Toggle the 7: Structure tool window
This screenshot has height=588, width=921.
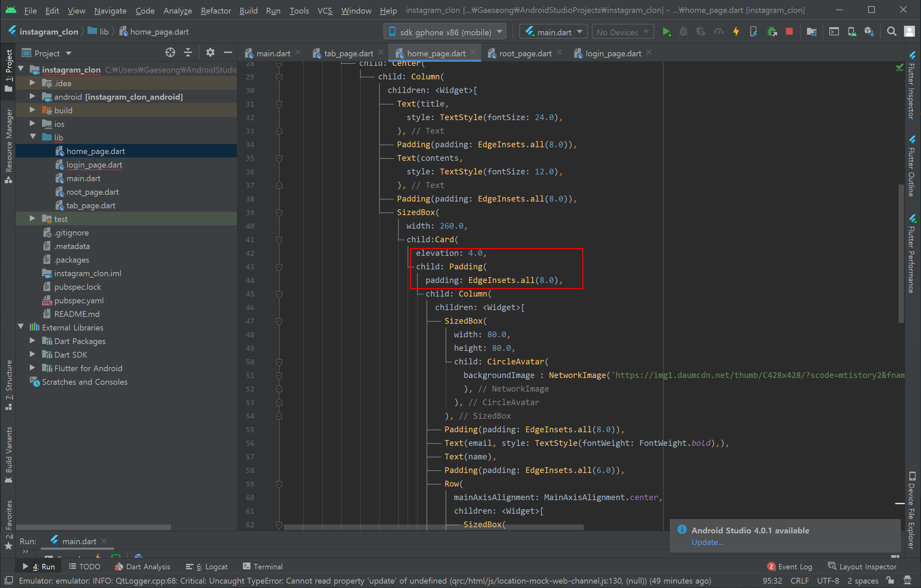point(8,385)
